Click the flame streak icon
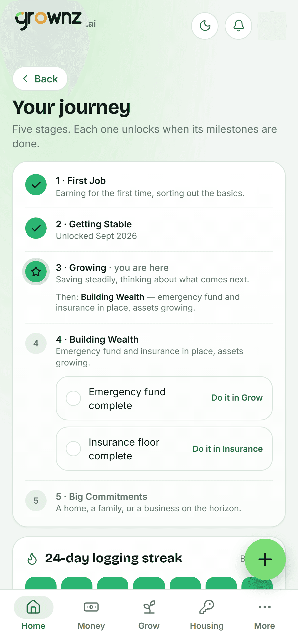The height and width of the screenshot is (644, 298). pos(32,559)
